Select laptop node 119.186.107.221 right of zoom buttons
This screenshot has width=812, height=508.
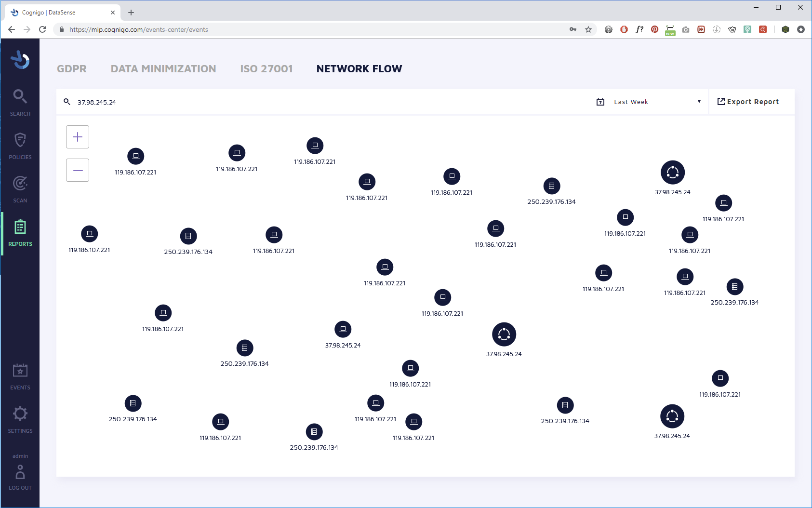pos(136,156)
